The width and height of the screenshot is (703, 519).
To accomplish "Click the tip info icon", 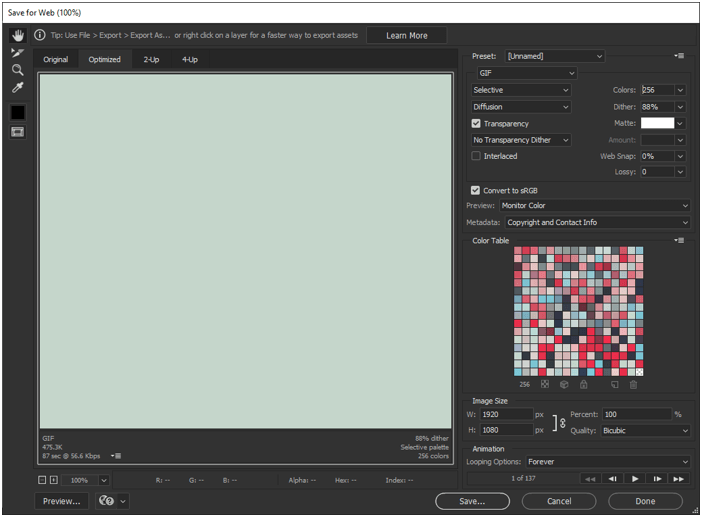I will coord(40,35).
